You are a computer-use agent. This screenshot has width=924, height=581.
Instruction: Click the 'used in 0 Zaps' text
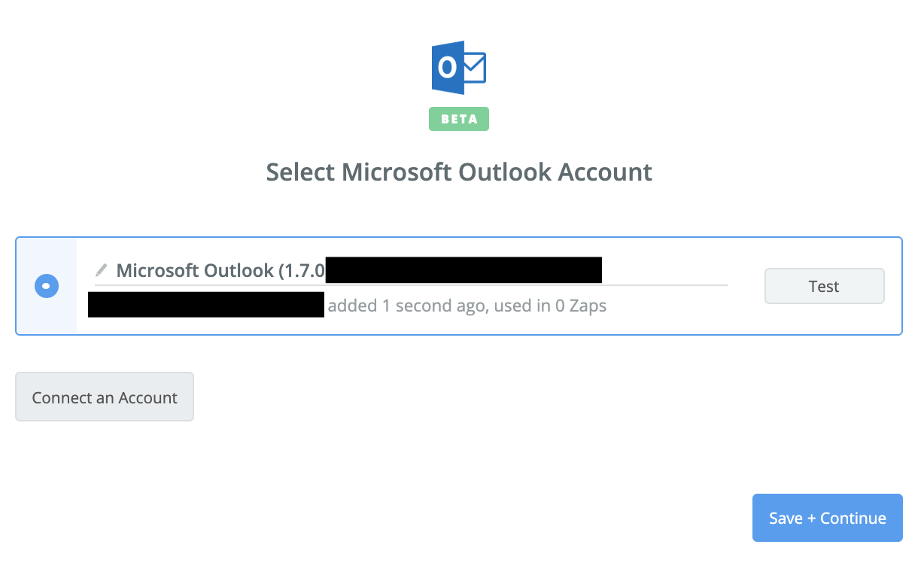[550, 306]
